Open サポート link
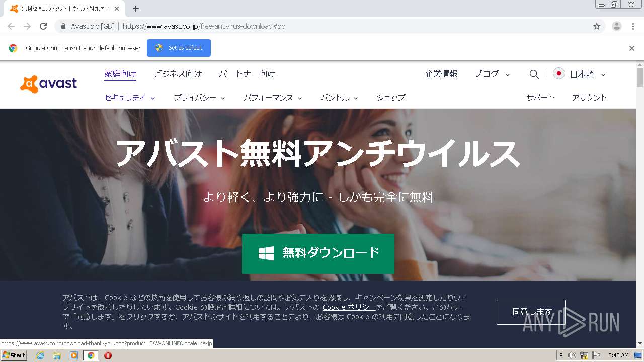 click(541, 98)
